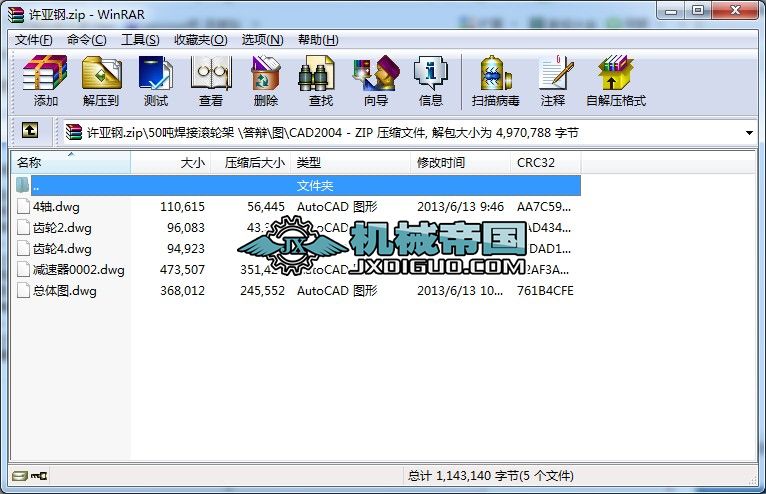The height and width of the screenshot is (494, 766).
Task: Open the 查找 (Find) binoculars tool
Action: click(x=320, y=81)
